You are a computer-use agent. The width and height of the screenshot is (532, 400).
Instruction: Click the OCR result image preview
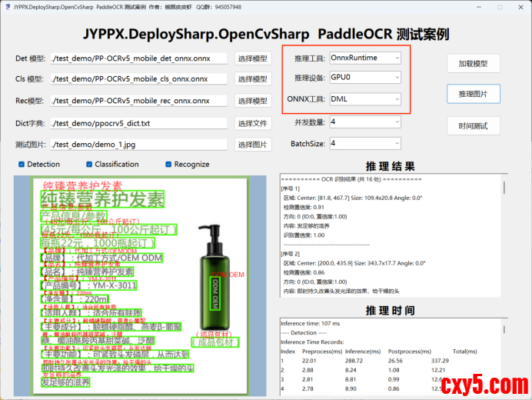pos(140,285)
